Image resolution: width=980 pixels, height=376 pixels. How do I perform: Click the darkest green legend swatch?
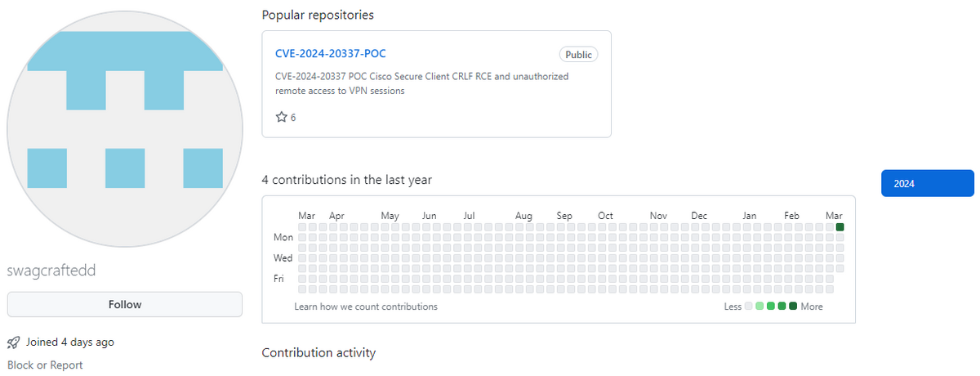(793, 307)
